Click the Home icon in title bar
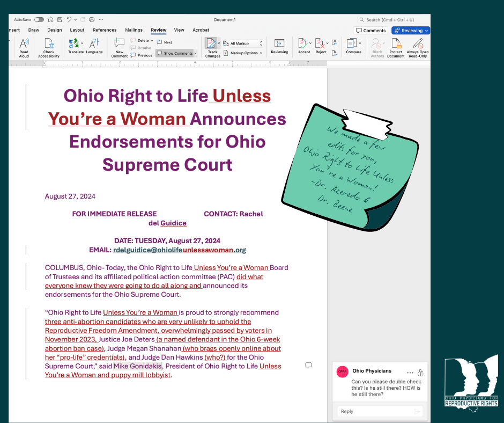504x423 pixels. [x=50, y=20]
